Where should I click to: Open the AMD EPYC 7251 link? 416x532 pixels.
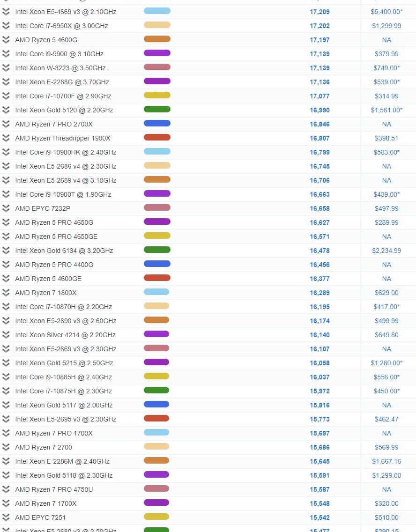point(40,517)
